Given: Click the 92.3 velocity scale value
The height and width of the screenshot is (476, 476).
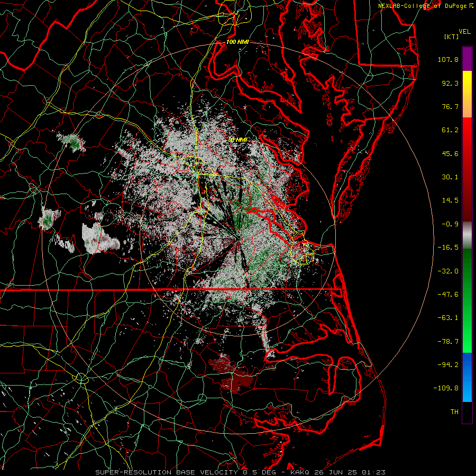Looking at the screenshot, I should (x=450, y=83).
